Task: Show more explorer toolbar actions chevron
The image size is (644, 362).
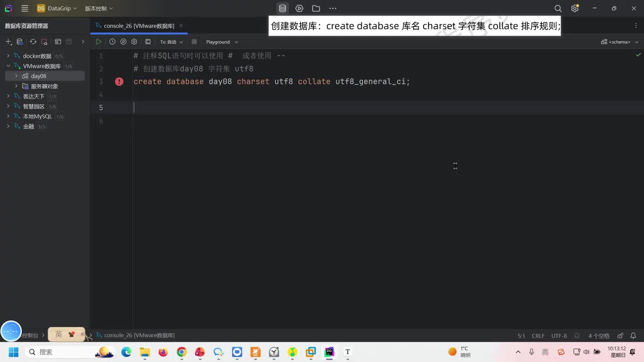Action: click(x=83, y=42)
